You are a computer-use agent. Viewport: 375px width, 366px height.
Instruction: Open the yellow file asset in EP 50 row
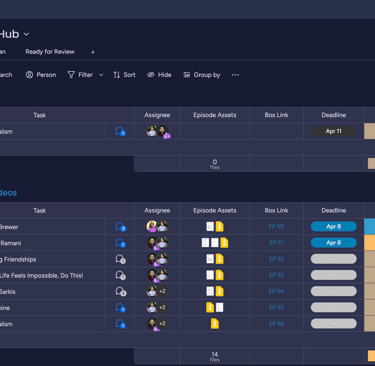[x=219, y=227]
